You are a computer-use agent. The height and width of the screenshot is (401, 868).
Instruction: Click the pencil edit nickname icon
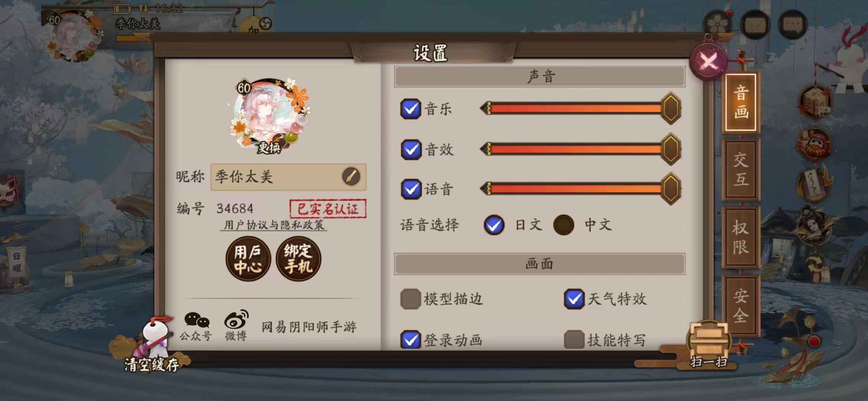click(351, 176)
